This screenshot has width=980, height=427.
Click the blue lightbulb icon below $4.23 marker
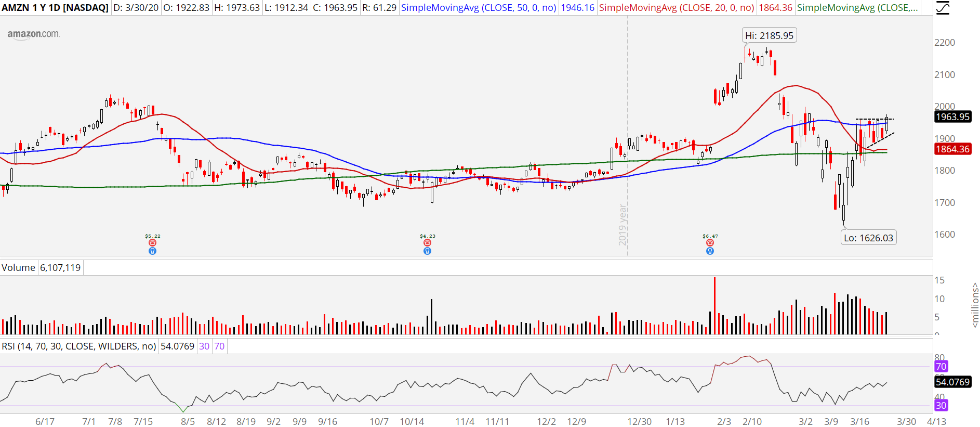point(427,251)
